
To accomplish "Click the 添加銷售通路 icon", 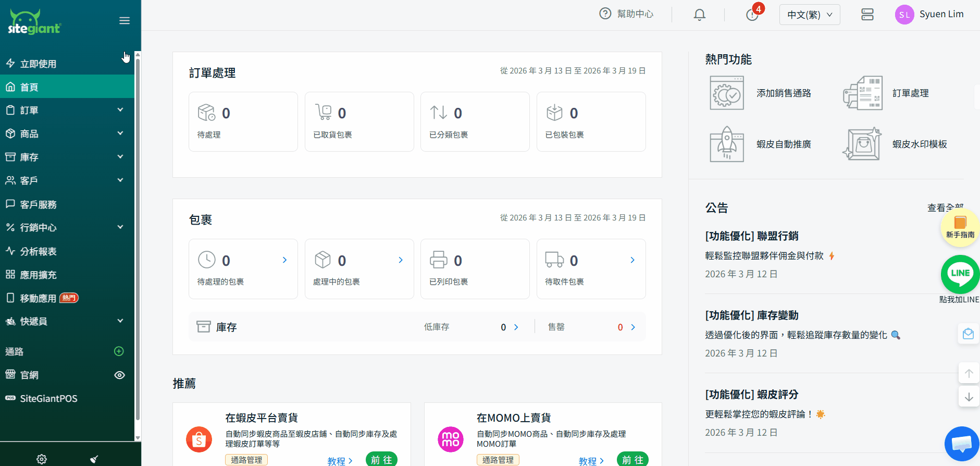I will [727, 93].
